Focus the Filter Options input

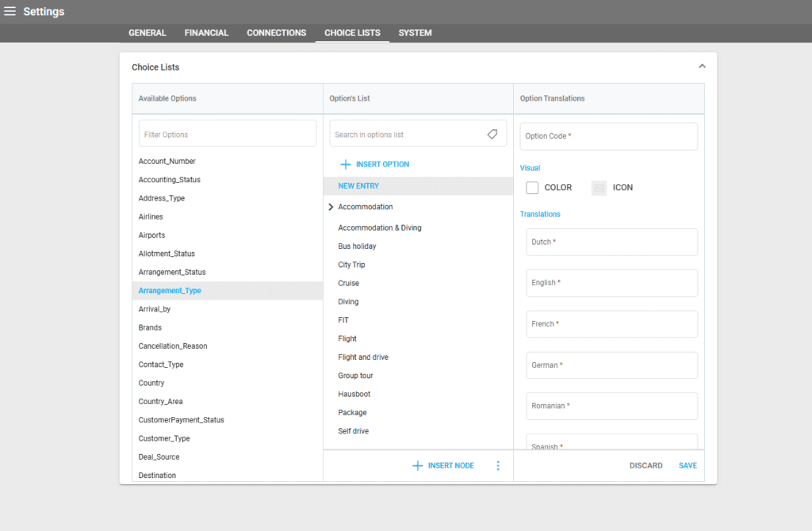coord(227,135)
